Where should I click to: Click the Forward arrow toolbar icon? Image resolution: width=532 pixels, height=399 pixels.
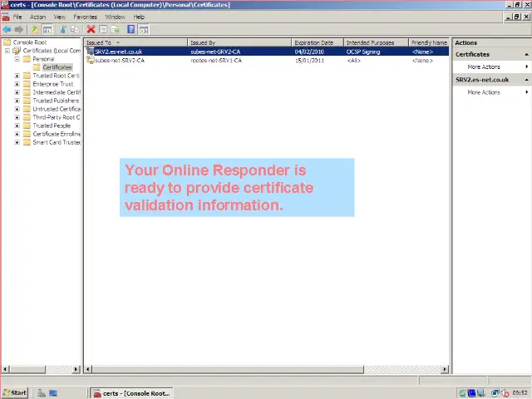(x=19, y=29)
